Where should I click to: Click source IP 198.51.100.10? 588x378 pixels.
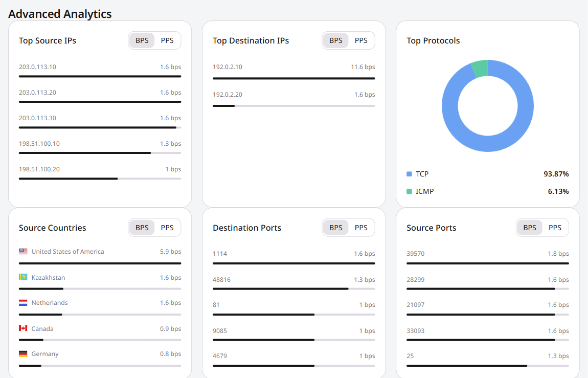pos(39,144)
